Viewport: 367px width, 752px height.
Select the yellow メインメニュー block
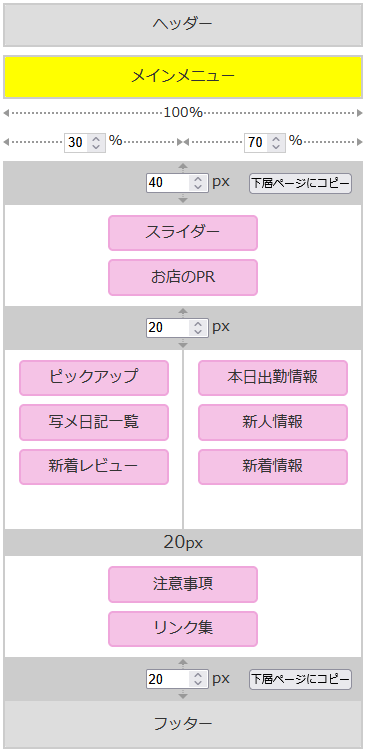(183, 77)
